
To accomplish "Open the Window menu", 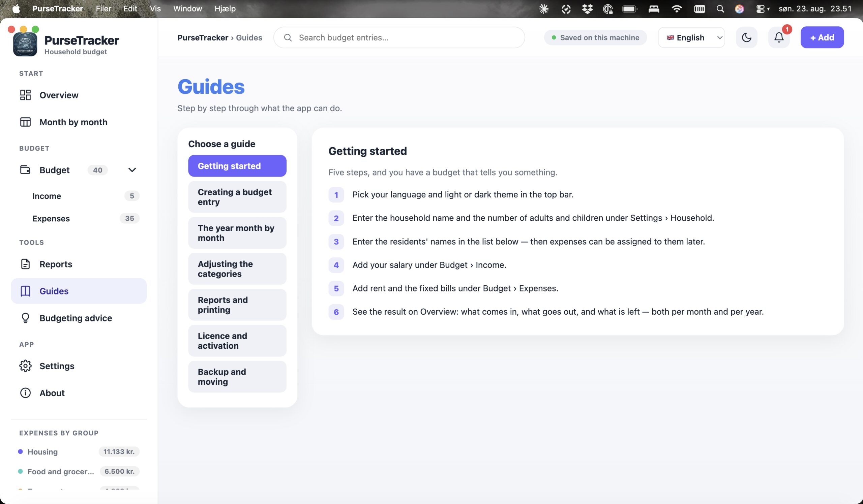I will (187, 8).
